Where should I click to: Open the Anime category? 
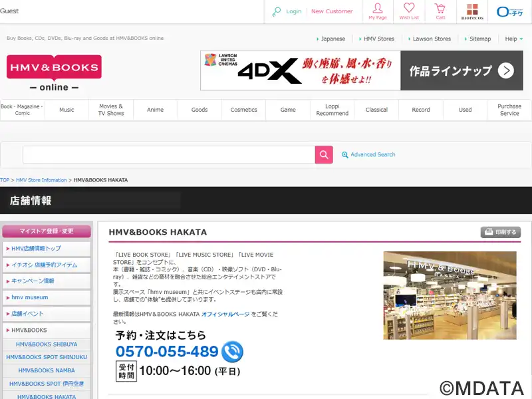pyautogui.click(x=155, y=110)
